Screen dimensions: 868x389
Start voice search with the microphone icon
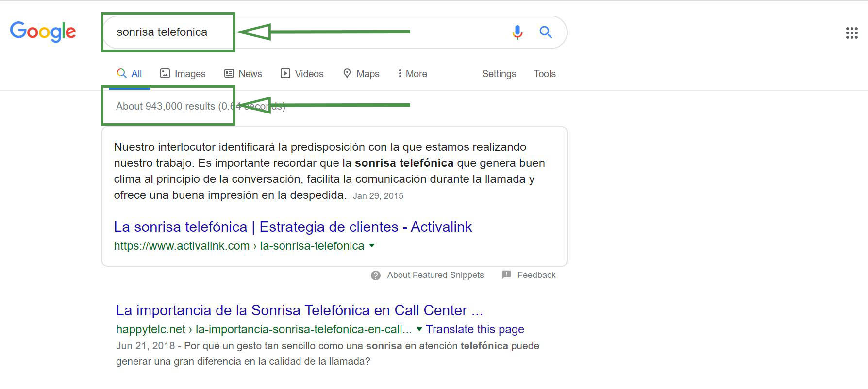click(517, 32)
